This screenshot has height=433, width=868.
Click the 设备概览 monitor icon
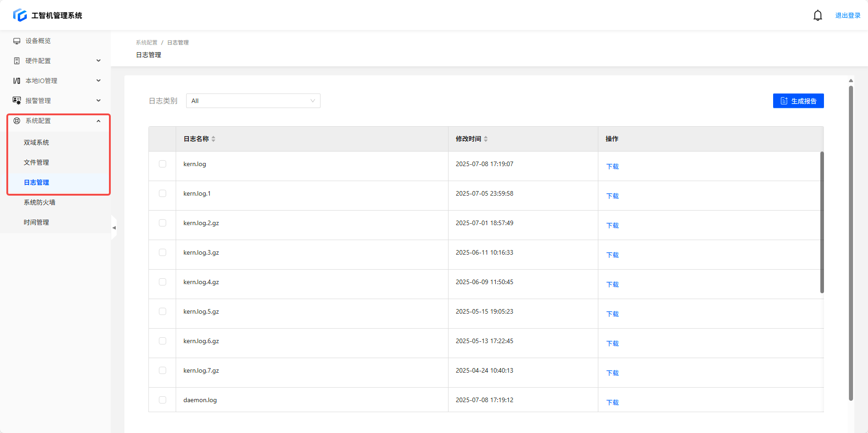[17, 41]
